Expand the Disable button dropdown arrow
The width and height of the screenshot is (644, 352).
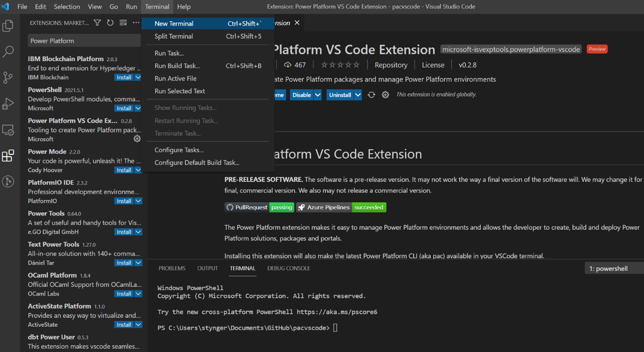(318, 95)
